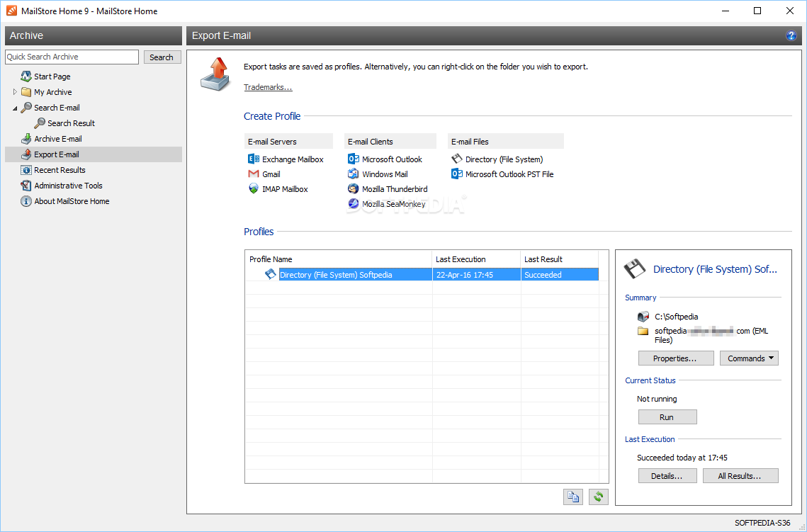807x532 pixels.
Task: Expand the My Archive tree node
Action: coord(15,92)
